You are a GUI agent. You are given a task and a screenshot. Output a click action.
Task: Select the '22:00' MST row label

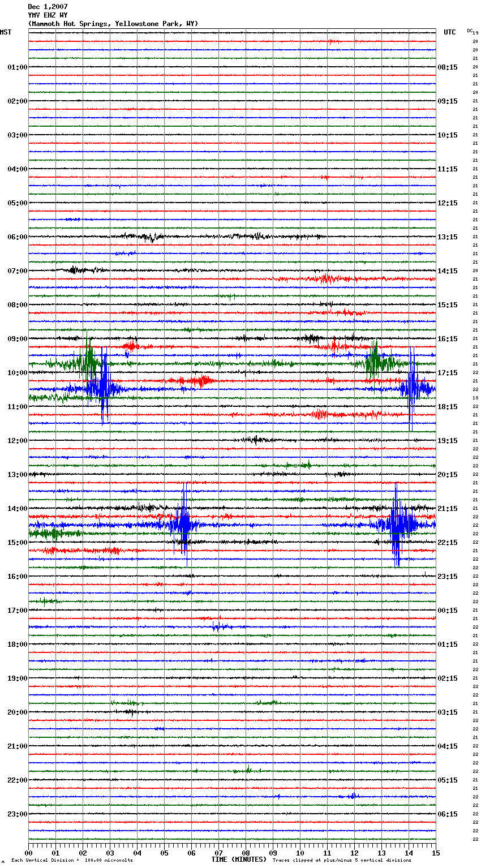(18, 780)
